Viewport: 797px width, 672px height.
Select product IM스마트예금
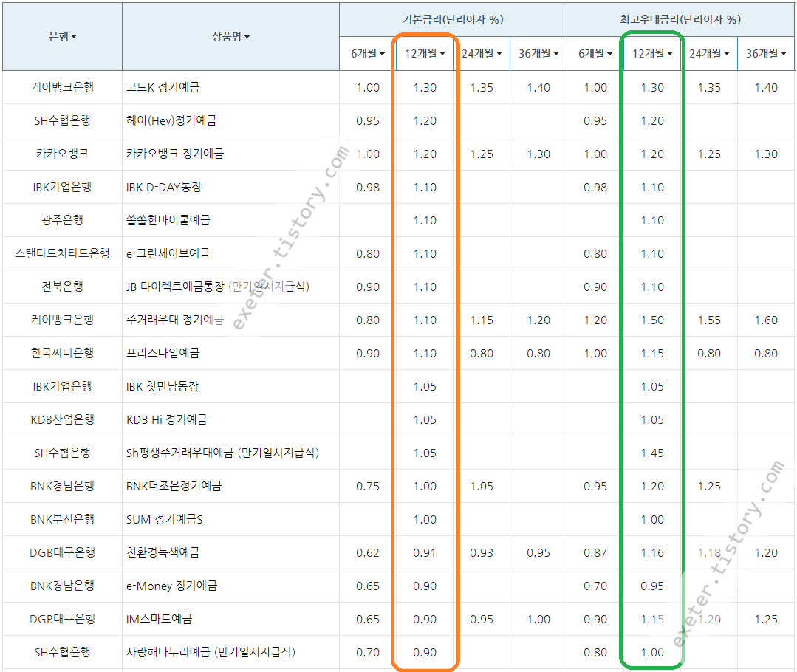[x=159, y=619]
